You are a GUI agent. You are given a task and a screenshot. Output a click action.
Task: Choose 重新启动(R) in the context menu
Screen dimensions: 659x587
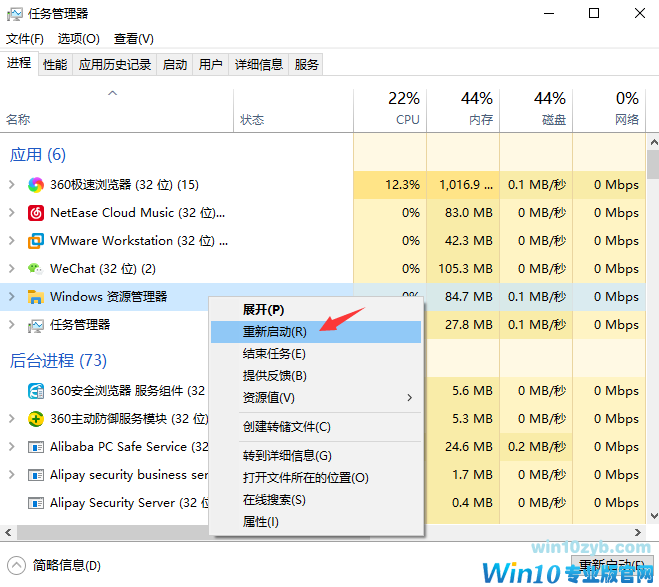316,332
